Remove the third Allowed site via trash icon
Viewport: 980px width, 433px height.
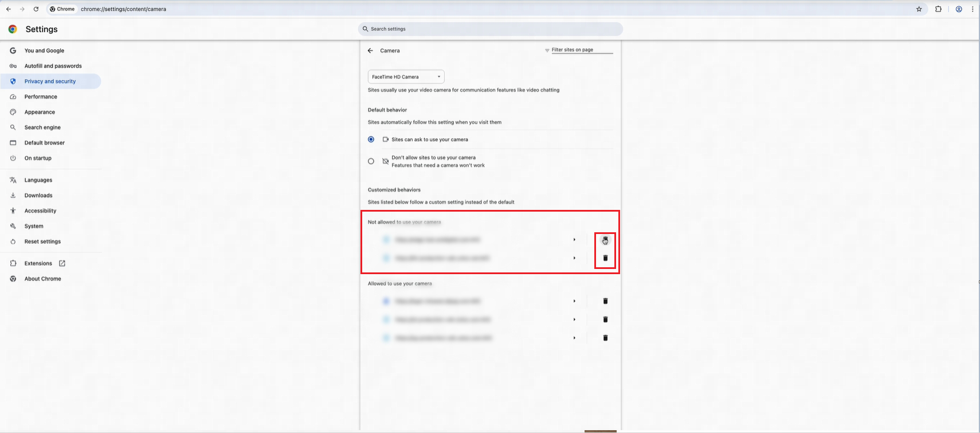click(605, 338)
